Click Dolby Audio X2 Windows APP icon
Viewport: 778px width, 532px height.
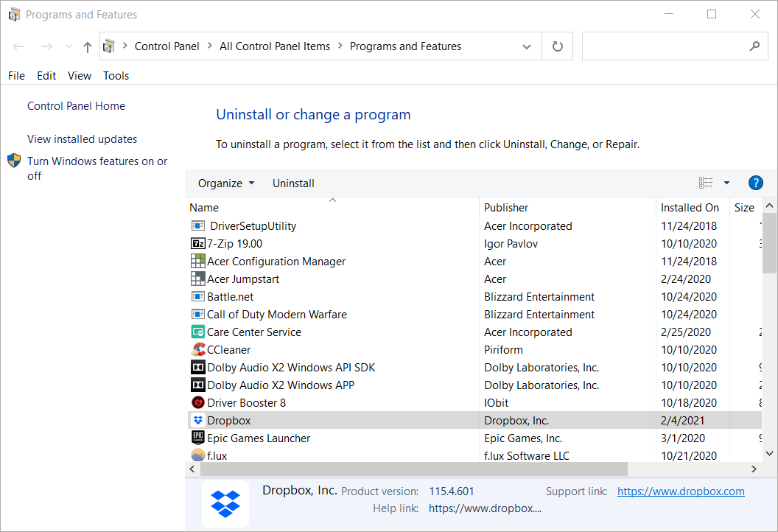click(198, 385)
